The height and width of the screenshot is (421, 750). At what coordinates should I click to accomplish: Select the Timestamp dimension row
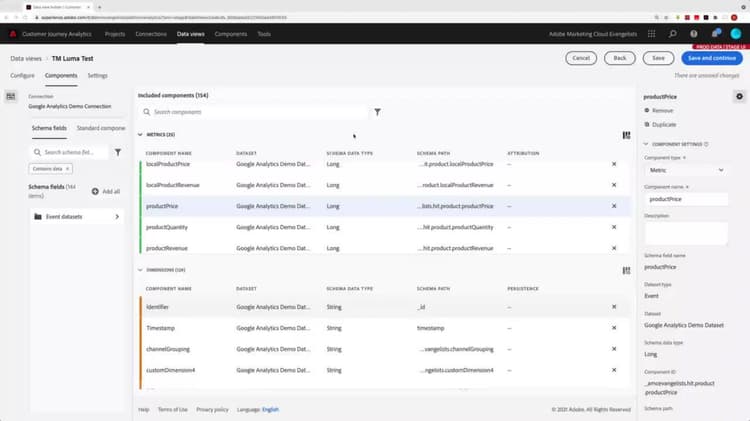(x=385, y=328)
